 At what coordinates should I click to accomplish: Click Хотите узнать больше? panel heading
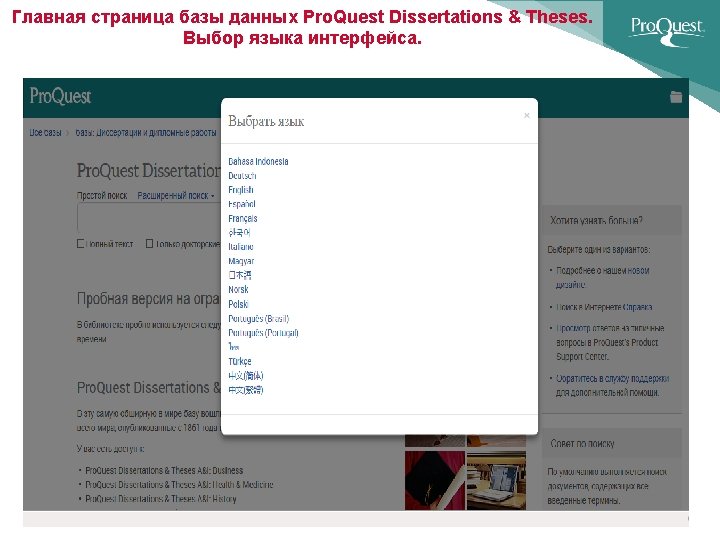click(x=596, y=220)
